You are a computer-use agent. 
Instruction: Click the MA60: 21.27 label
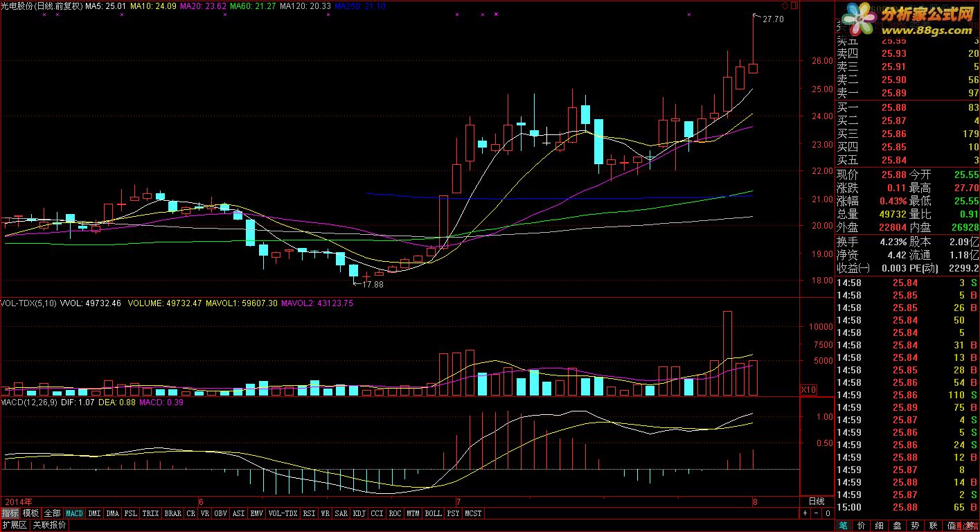(x=253, y=6)
